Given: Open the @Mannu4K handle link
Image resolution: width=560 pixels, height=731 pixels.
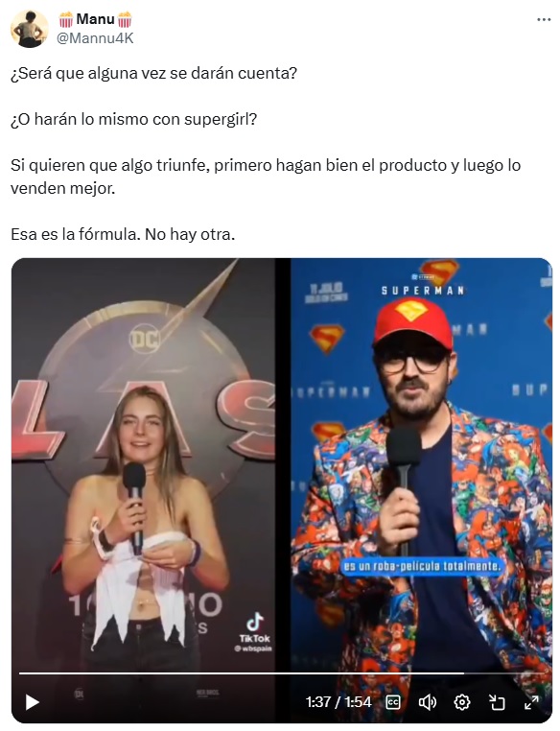Looking at the screenshot, I should 95,38.
